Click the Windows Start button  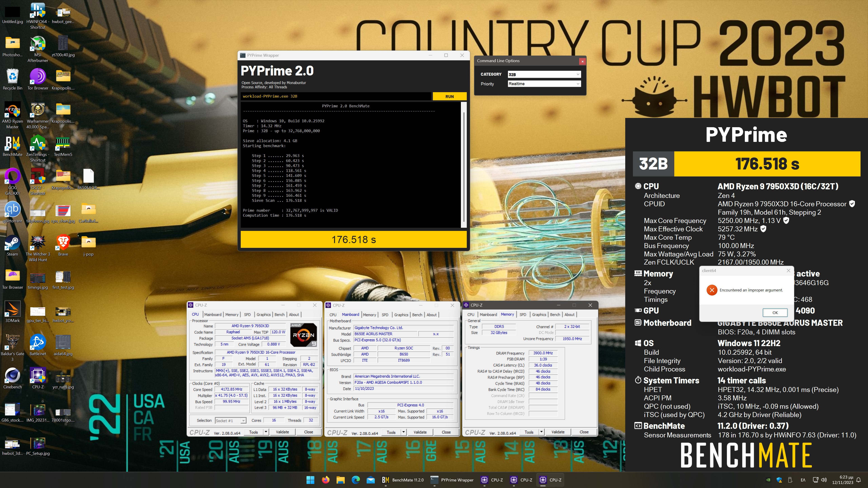pos(310,480)
